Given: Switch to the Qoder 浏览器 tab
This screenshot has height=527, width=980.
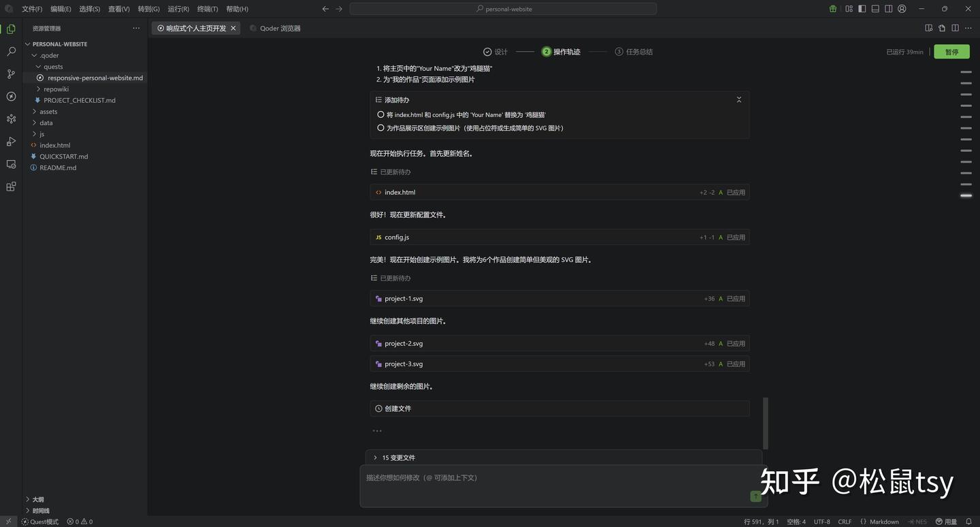Looking at the screenshot, I should tap(280, 29).
